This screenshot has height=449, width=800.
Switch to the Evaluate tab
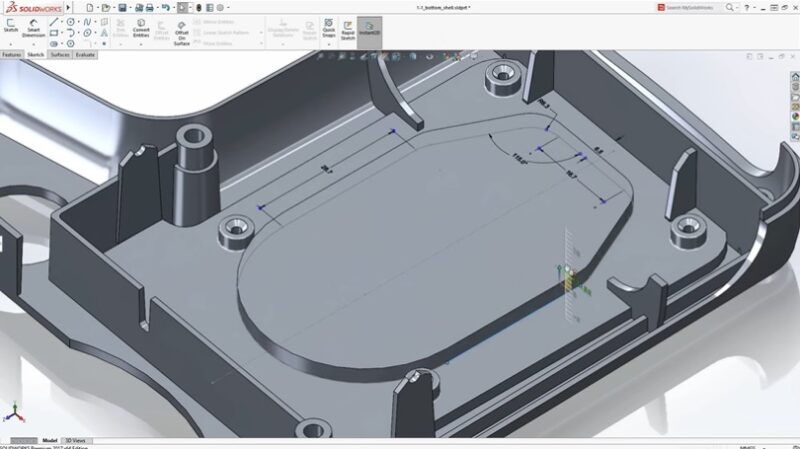[85, 55]
